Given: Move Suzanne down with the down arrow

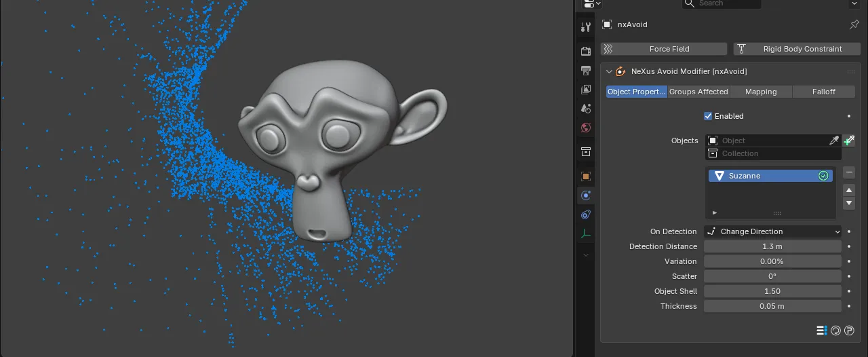Looking at the screenshot, I should click(849, 204).
